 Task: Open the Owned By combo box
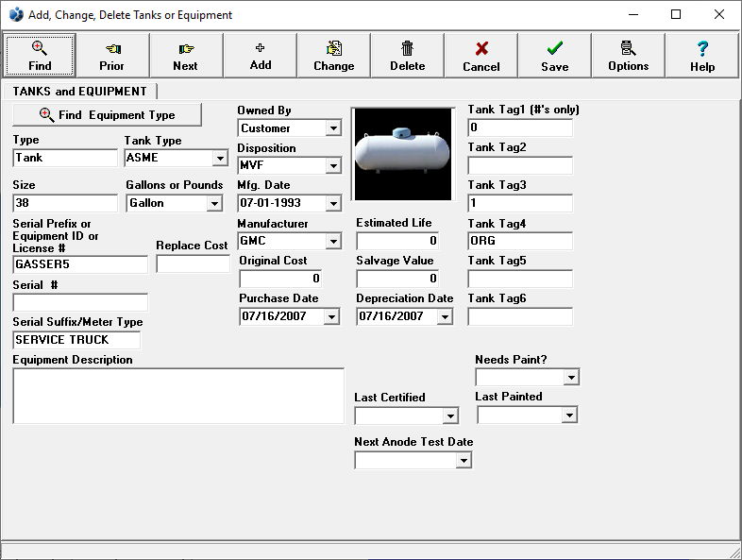[333, 128]
